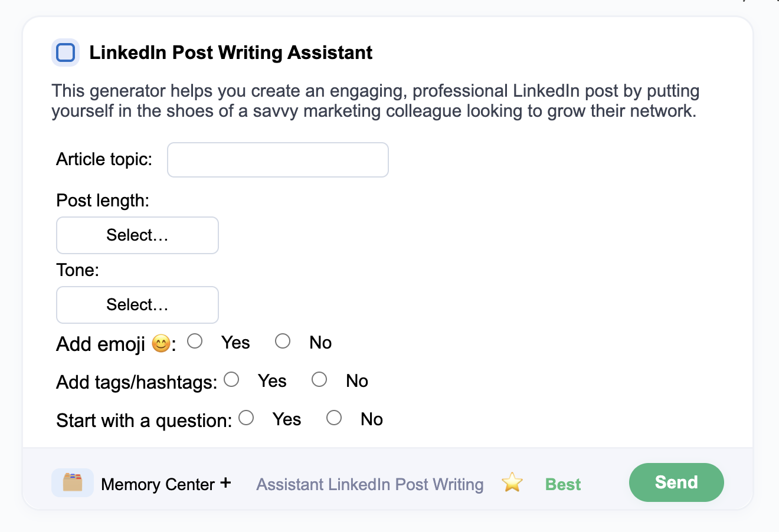
Task: Click the green Best label
Action: [x=563, y=484]
